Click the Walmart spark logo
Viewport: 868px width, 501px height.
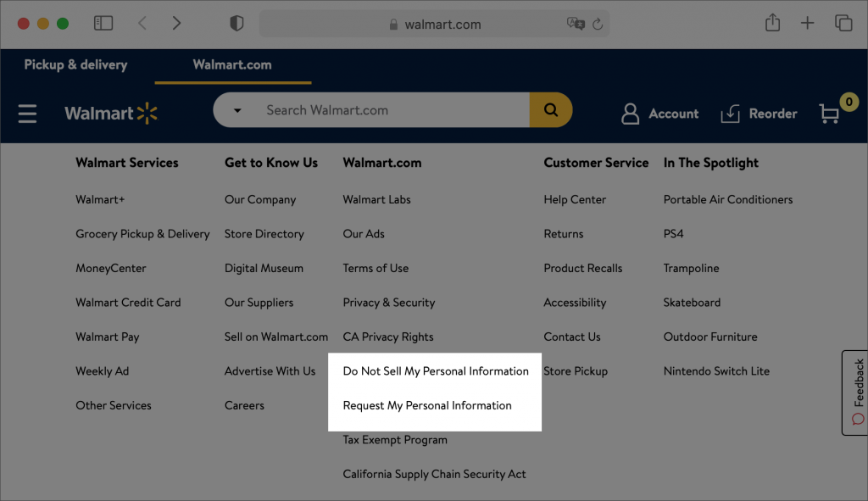click(147, 114)
